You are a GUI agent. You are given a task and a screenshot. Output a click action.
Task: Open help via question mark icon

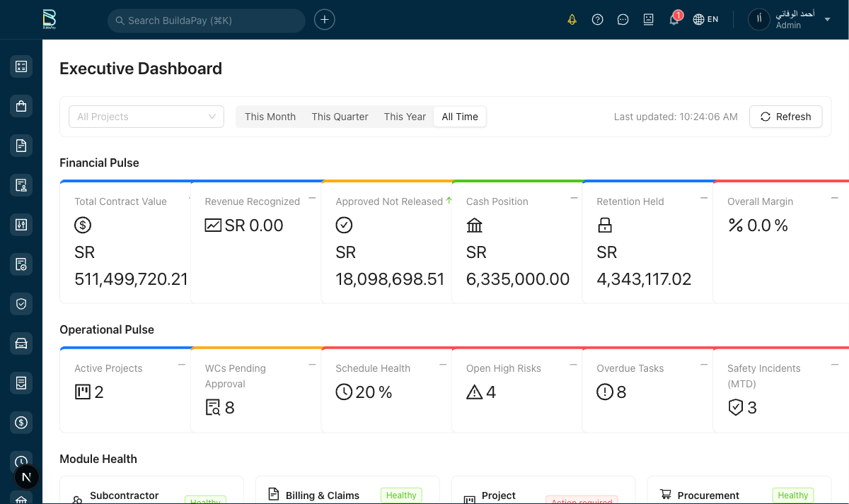(x=598, y=20)
